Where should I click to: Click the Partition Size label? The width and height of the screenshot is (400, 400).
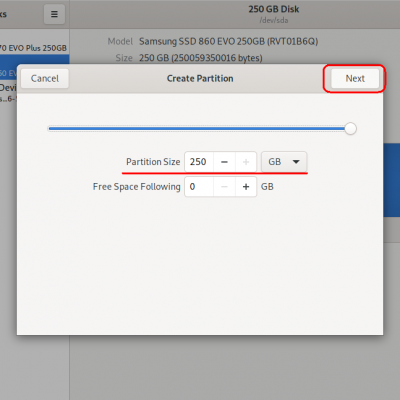point(153,162)
